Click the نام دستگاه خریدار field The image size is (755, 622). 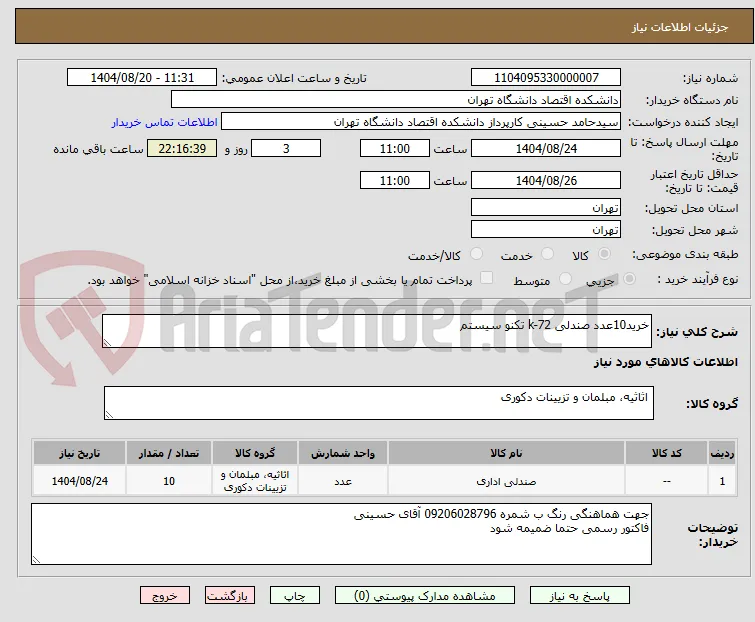[396, 100]
